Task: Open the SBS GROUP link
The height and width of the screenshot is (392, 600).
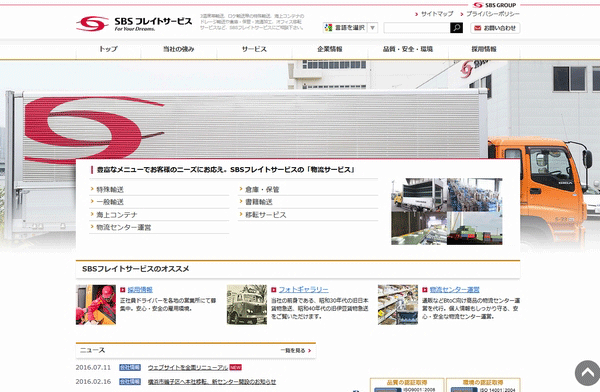Action: 494,5
